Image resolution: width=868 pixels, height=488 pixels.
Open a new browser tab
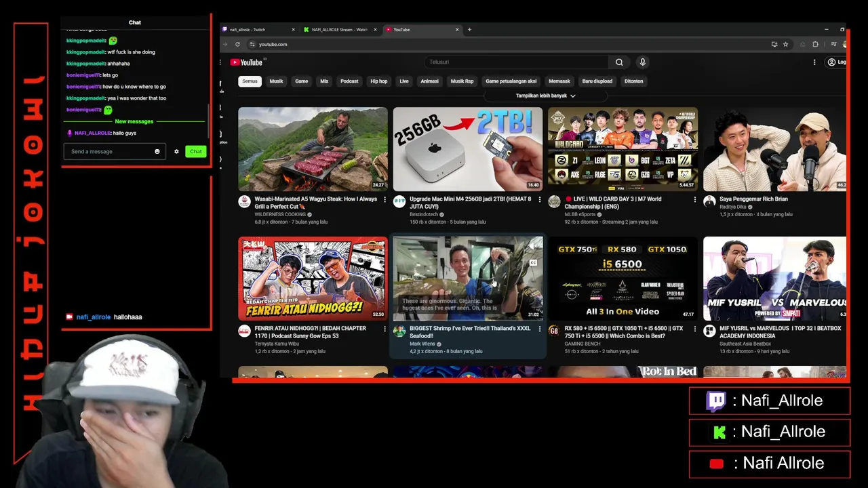coord(469,29)
